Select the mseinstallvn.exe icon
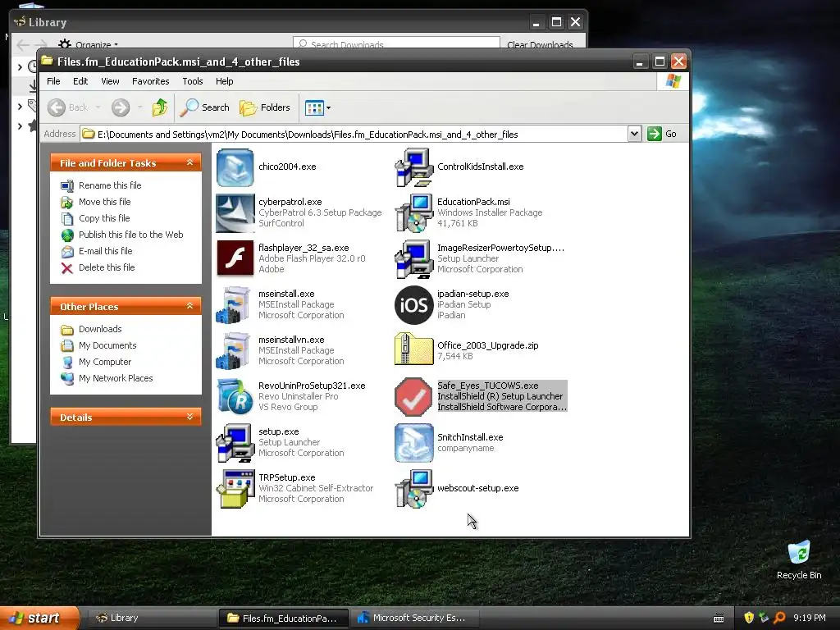840x630 pixels. (x=235, y=350)
